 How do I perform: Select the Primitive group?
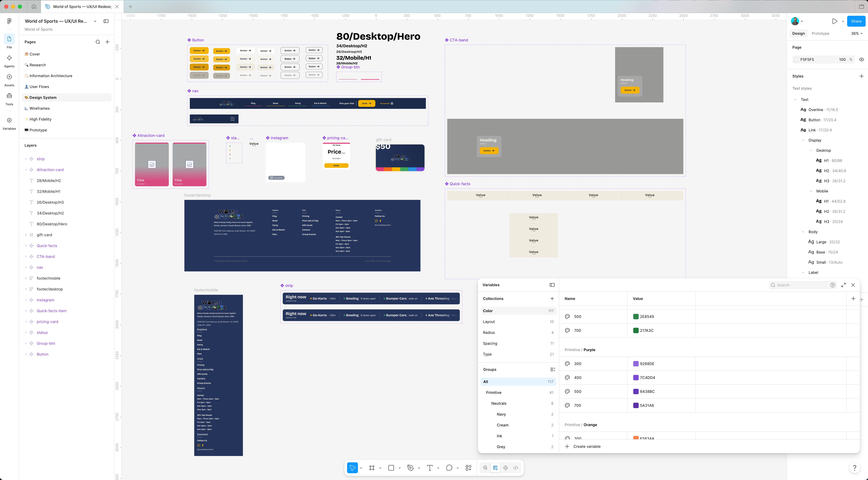(518, 392)
